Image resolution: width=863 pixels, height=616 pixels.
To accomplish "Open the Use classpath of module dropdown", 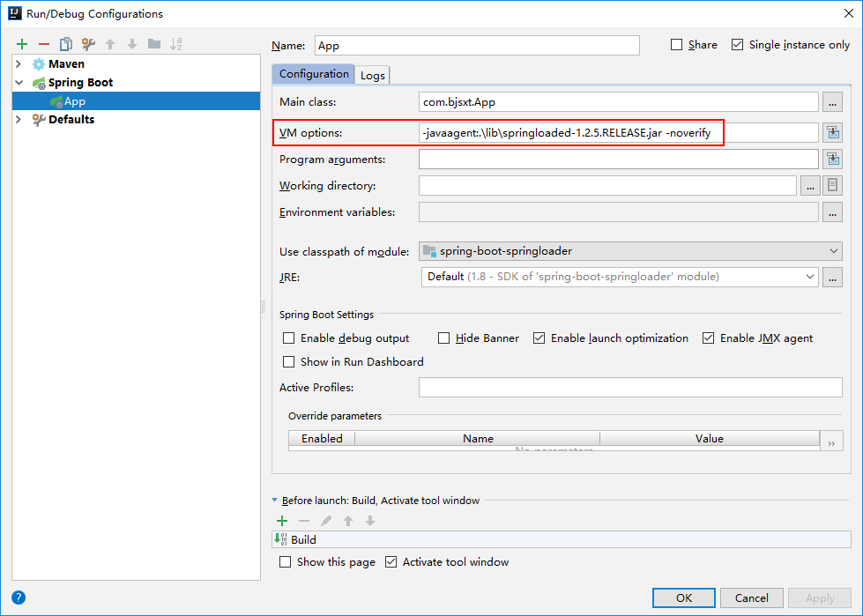I will pos(631,251).
